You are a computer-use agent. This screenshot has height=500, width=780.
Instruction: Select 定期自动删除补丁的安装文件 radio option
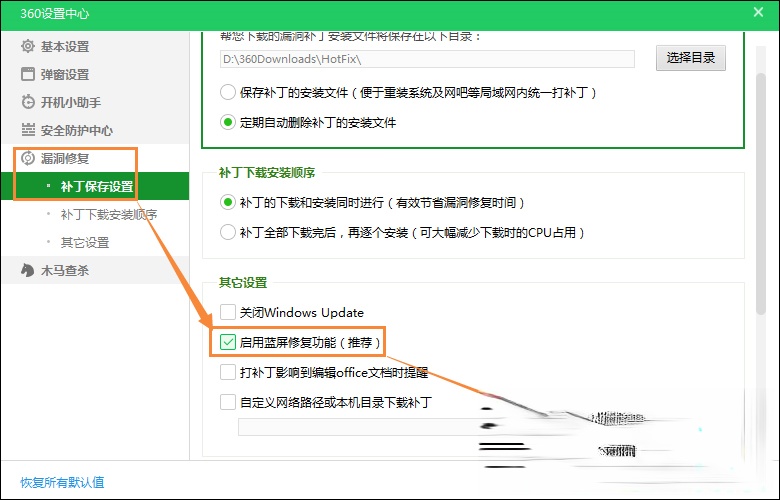(x=228, y=122)
